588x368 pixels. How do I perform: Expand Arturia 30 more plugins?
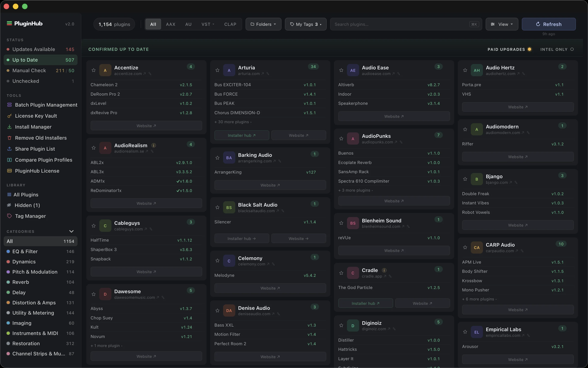point(233,122)
